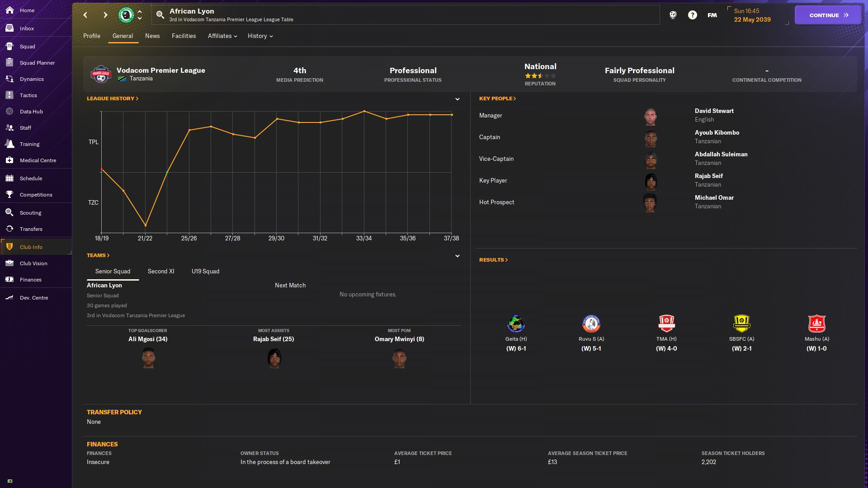Select the Second XI tab

[x=160, y=272]
